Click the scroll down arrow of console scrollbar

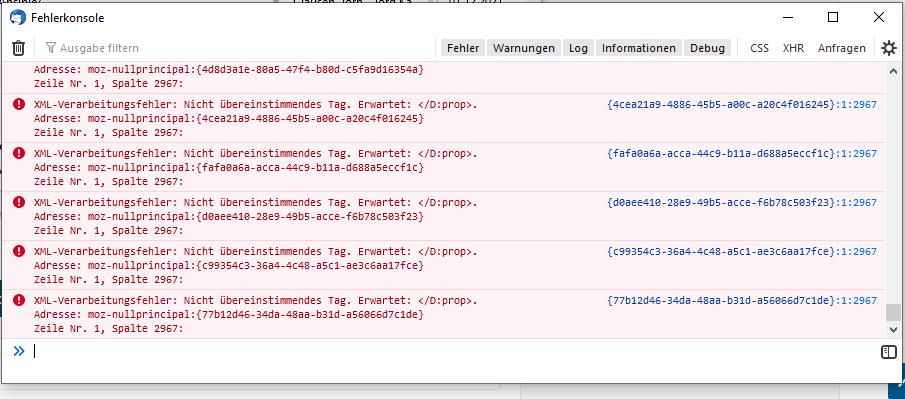[893, 330]
